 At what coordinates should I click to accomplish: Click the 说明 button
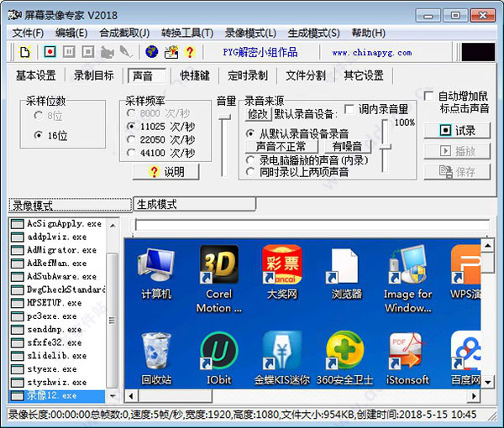pyautogui.click(x=166, y=172)
